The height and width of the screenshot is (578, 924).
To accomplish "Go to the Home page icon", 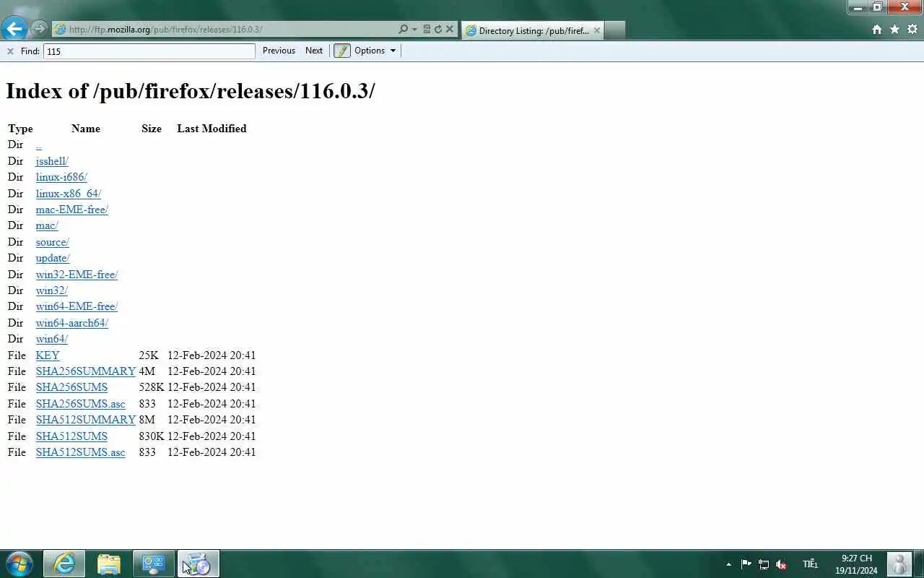I will pos(877,30).
